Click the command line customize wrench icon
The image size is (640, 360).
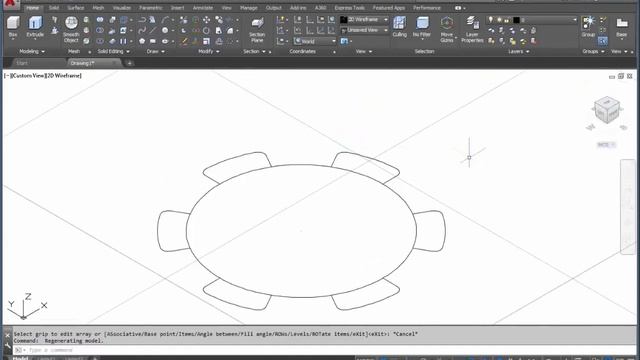tap(7, 346)
